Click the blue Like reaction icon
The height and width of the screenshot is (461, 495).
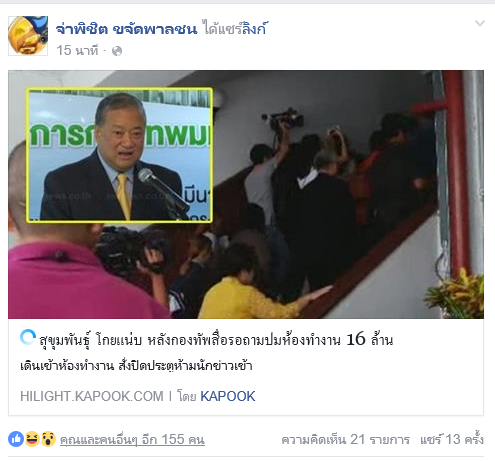[16, 439]
